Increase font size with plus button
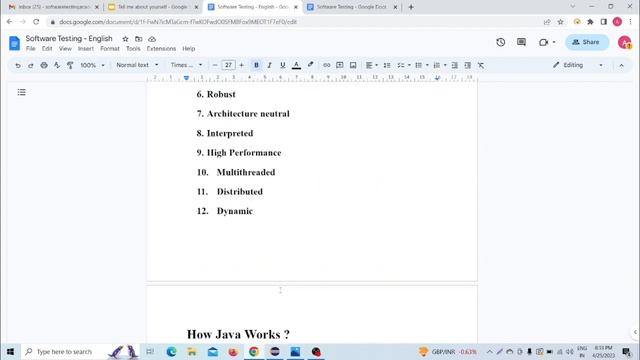This screenshot has width=640, height=360. pos(242,65)
